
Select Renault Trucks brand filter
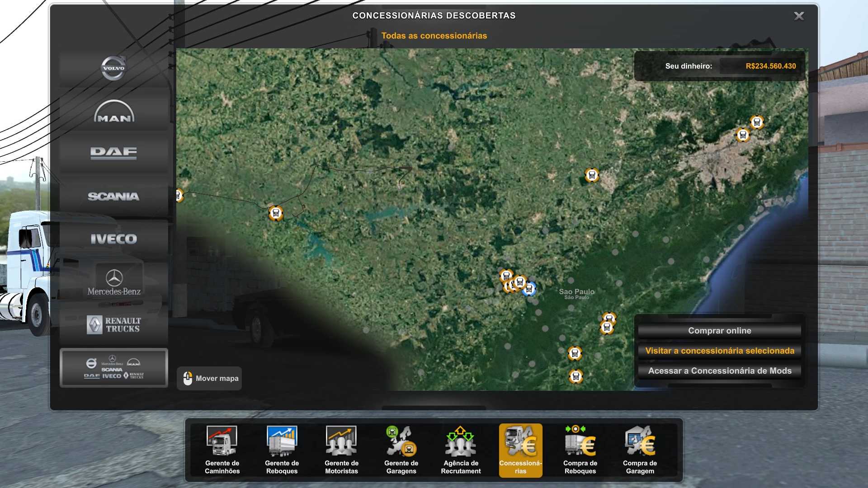pos(113,324)
